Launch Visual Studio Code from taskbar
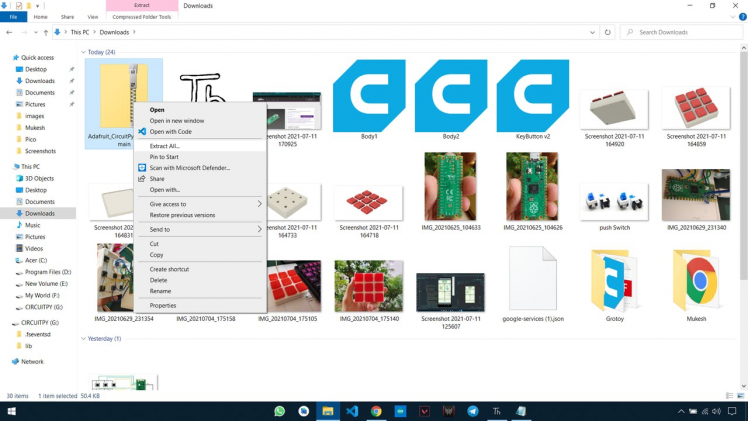Screen dimensions: 748x421 point(352,411)
